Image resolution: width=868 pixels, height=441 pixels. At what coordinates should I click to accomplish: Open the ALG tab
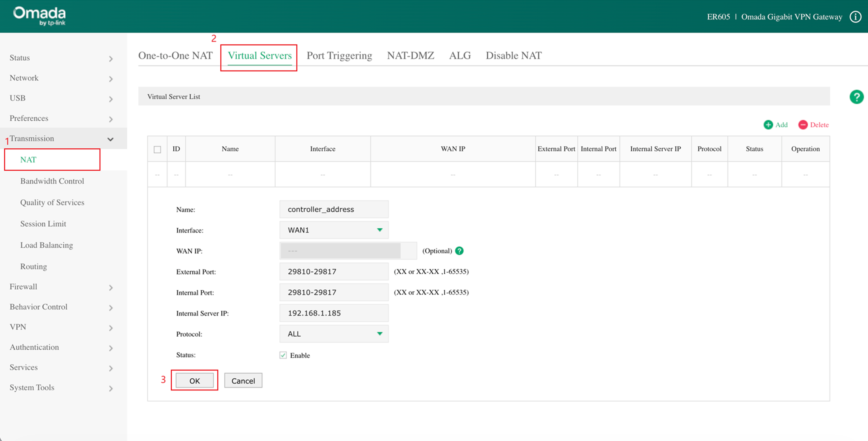[x=460, y=55]
